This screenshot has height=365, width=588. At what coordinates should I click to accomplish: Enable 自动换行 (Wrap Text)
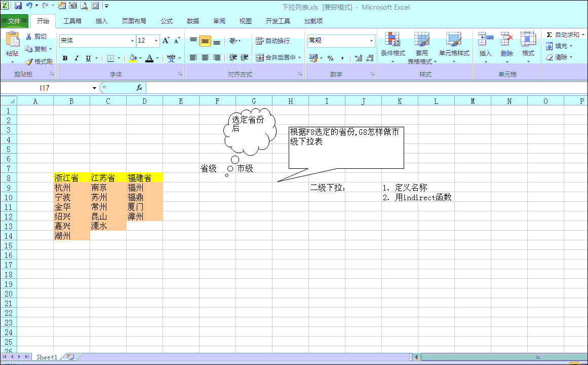272,41
